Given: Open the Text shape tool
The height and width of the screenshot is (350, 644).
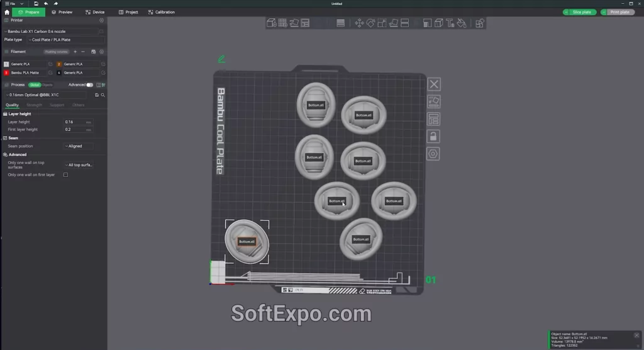Looking at the screenshot, I should point(450,23).
